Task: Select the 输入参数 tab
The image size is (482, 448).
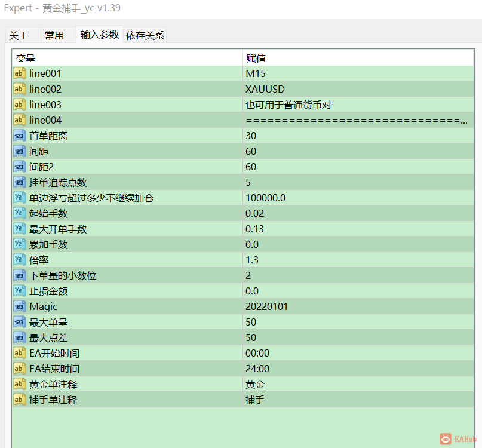Action: (100, 35)
